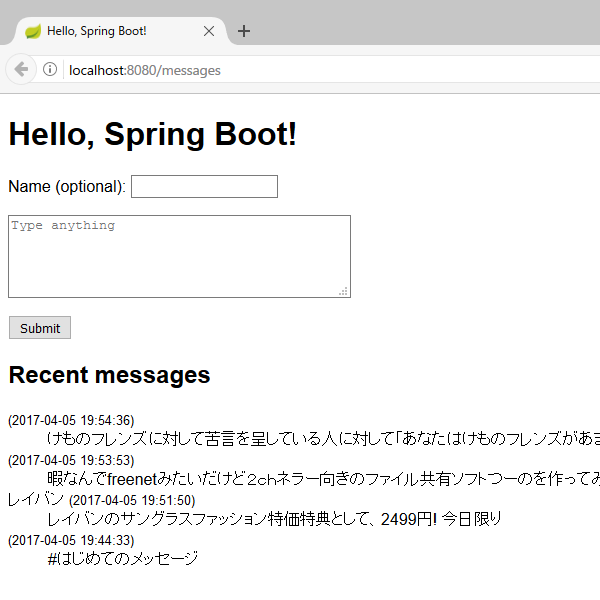Click the 19:54:36 message timestamp
Screen dimensions: 600x600
coord(71,420)
